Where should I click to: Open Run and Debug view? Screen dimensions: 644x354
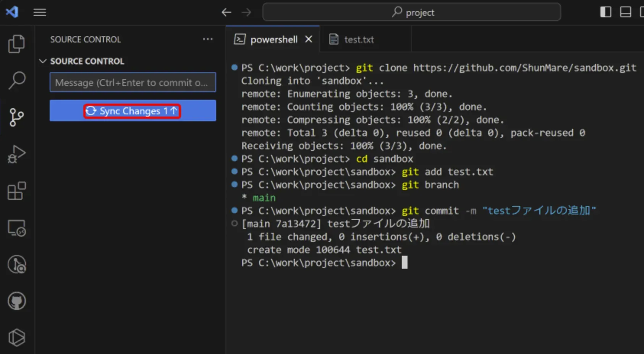[16, 154]
